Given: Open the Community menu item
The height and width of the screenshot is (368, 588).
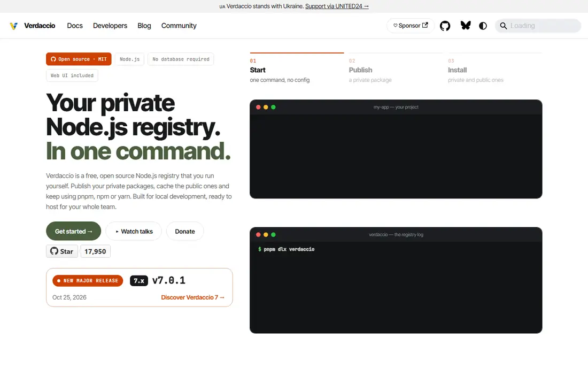Looking at the screenshot, I should pyautogui.click(x=179, y=26).
